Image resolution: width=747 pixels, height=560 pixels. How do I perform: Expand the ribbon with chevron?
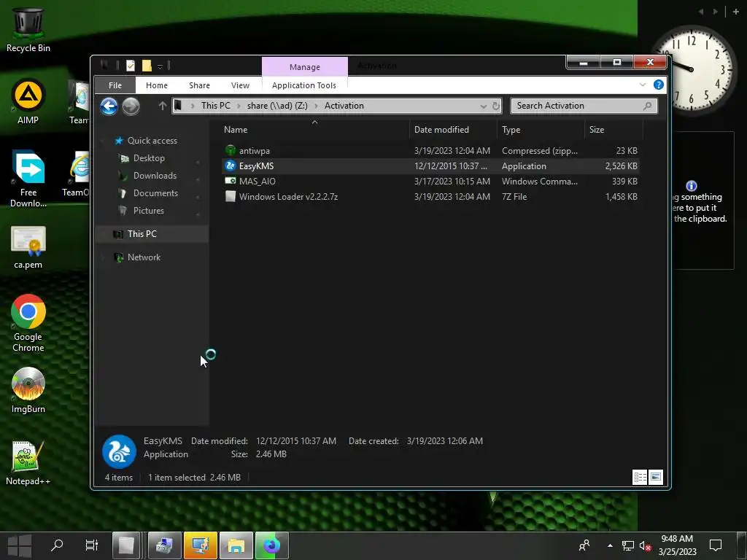tap(642, 85)
